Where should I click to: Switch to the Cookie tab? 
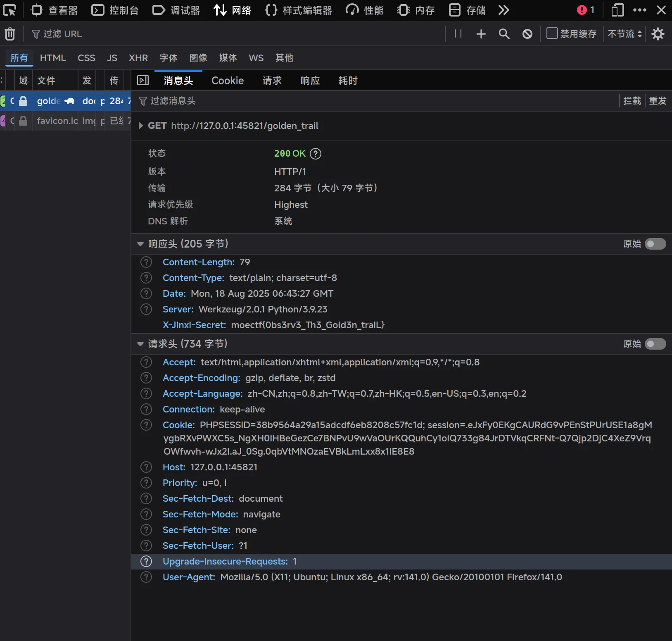coord(228,81)
